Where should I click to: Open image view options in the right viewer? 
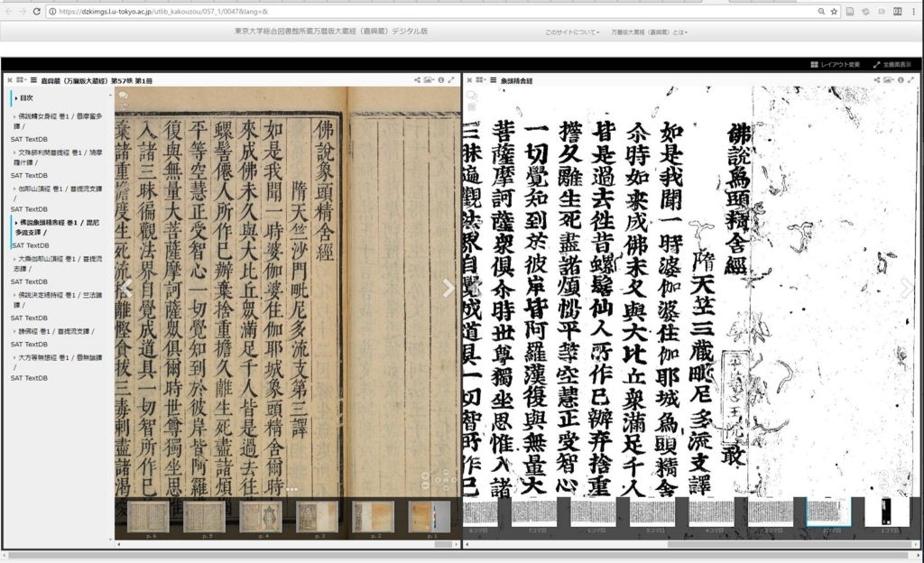pyautogui.click(x=888, y=80)
